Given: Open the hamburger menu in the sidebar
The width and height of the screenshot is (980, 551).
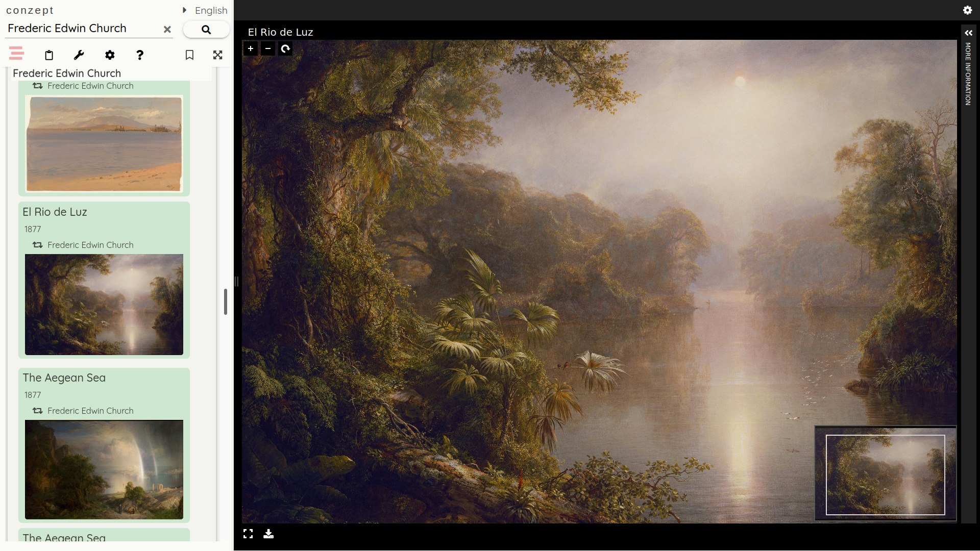Looking at the screenshot, I should point(16,53).
